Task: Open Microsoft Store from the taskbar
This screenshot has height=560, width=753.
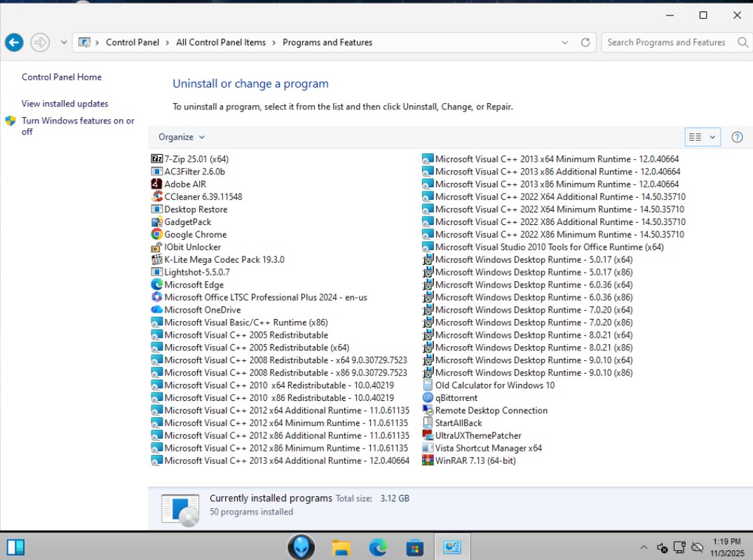Action: click(414, 547)
